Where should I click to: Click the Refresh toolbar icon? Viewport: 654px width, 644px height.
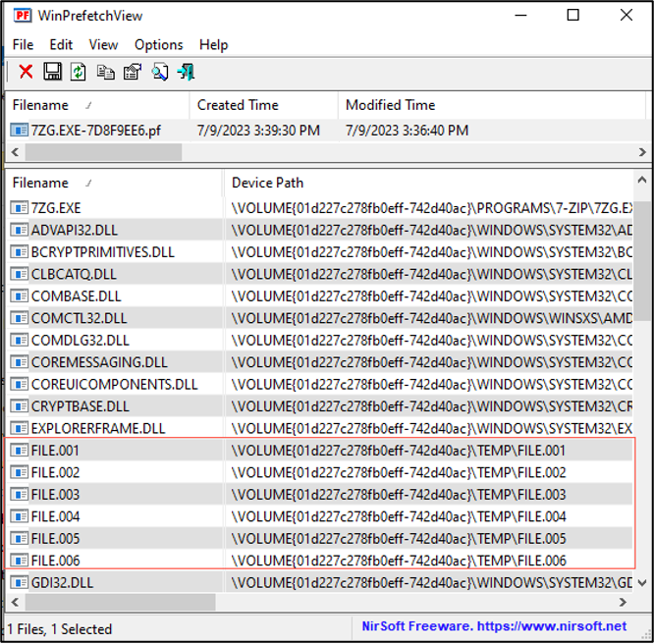click(78, 72)
